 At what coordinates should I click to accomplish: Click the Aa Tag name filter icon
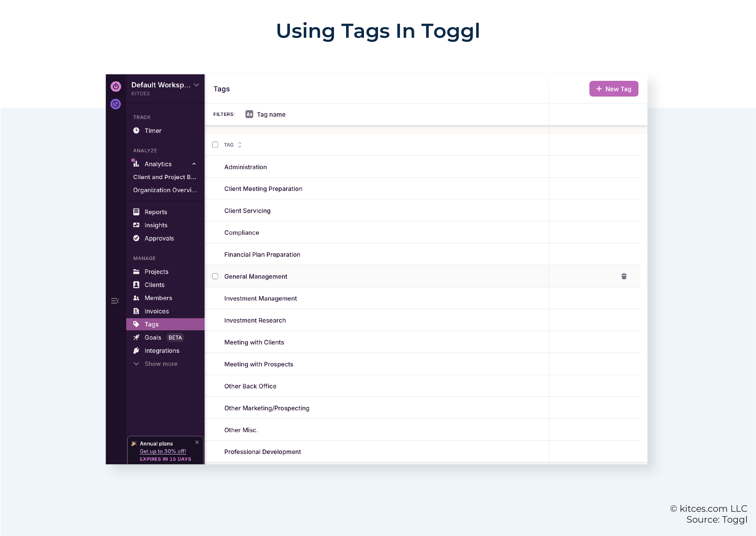pos(249,114)
